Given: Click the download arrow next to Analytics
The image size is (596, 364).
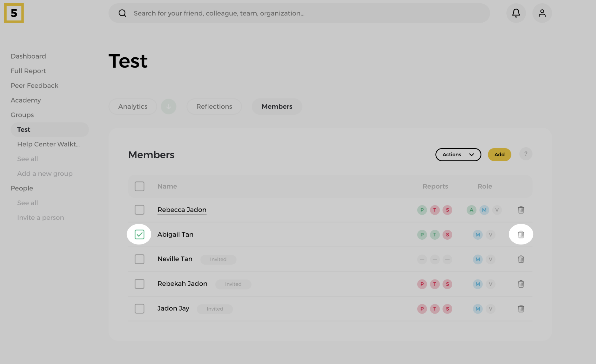Looking at the screenshot, I should pos(168,107).
